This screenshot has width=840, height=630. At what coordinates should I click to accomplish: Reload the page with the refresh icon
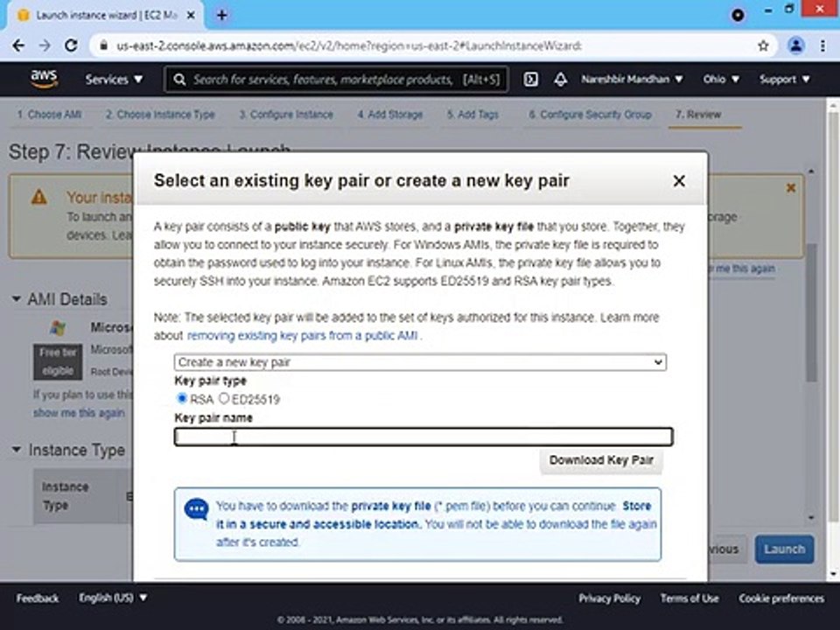[71, 45]
